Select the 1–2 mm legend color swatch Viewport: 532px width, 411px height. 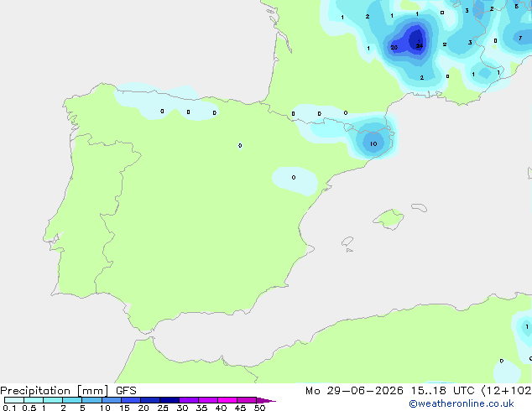53,400
